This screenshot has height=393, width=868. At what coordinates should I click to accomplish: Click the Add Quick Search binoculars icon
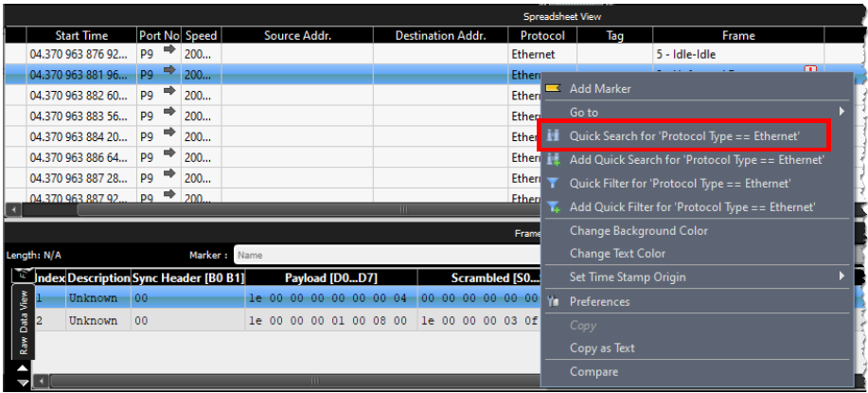pyautogui.click(x=553, y=160)
